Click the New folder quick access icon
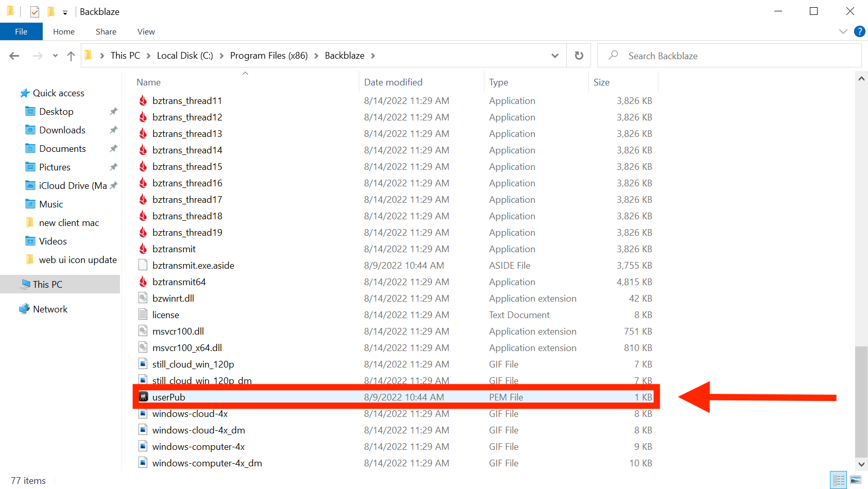The width and height of the screenshot is (868, 489). (x=50, y=11)
